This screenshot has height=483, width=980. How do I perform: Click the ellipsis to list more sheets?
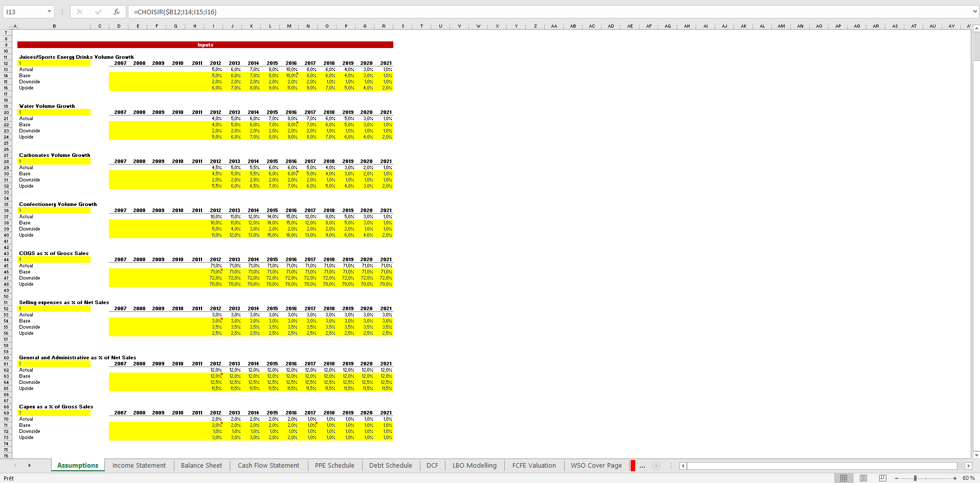642,466
